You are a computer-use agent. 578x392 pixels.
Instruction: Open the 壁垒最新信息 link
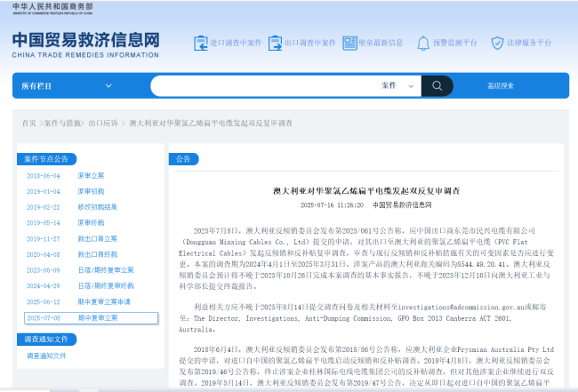381,43
